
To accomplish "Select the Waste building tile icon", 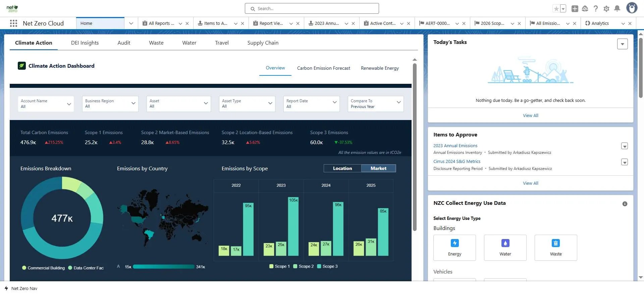I will coord(556,243).
